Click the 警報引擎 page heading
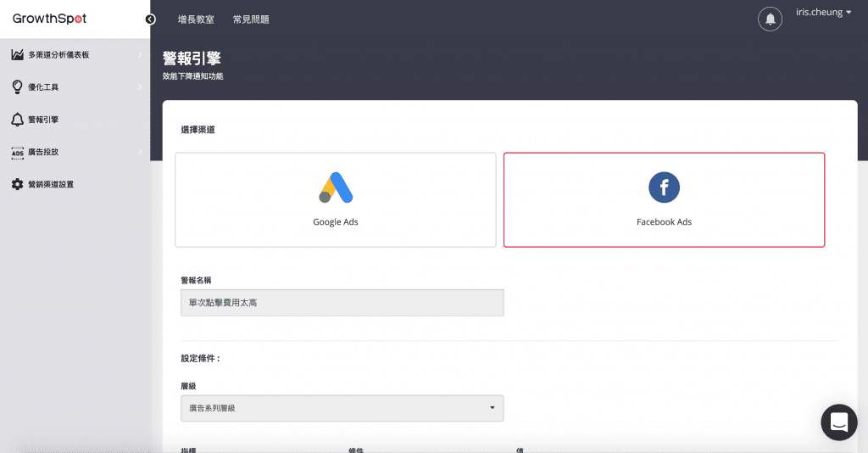 pos(192,59)
